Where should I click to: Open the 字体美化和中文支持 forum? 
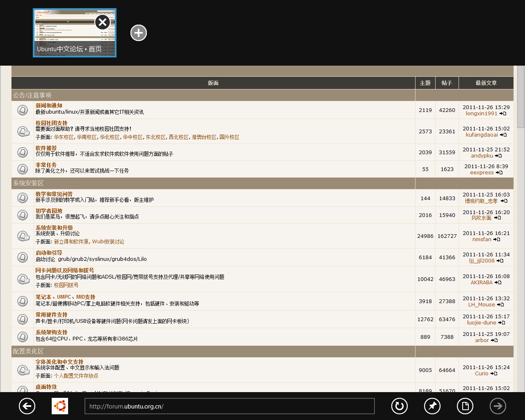coord(59,362)
